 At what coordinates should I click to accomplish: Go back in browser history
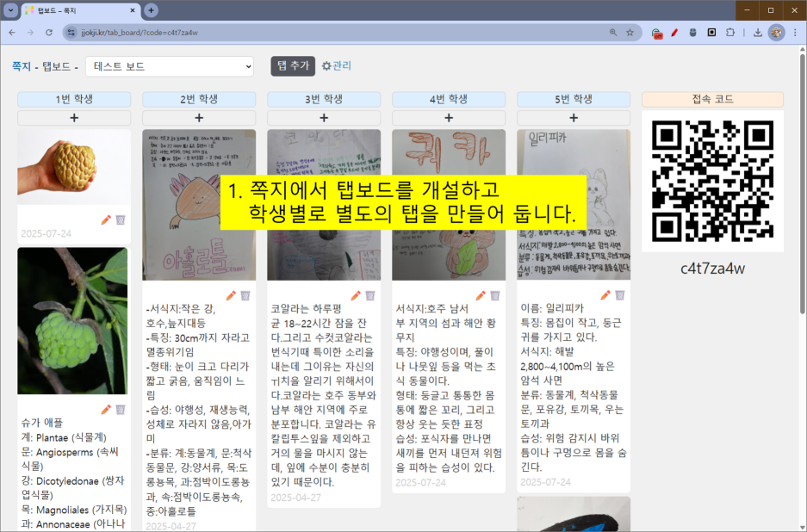coord(12,33)
